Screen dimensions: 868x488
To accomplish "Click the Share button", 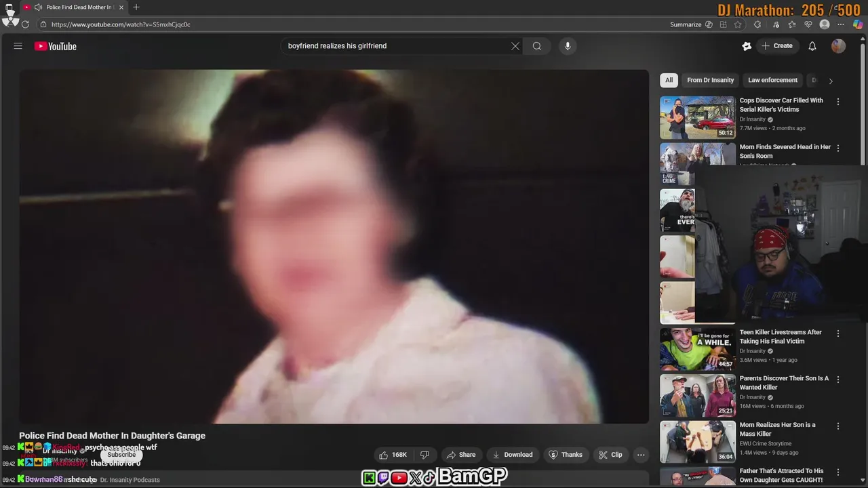I will tap(461, 455).
